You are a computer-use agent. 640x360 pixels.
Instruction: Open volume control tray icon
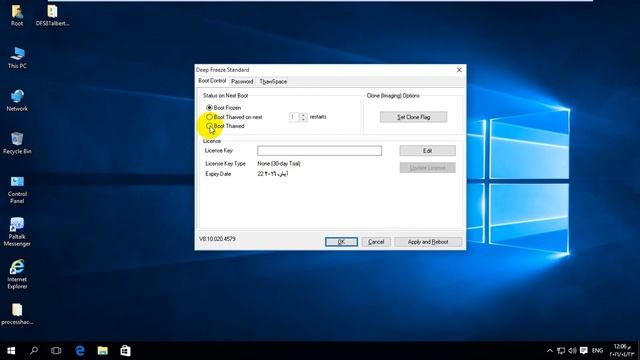[572, 351]
